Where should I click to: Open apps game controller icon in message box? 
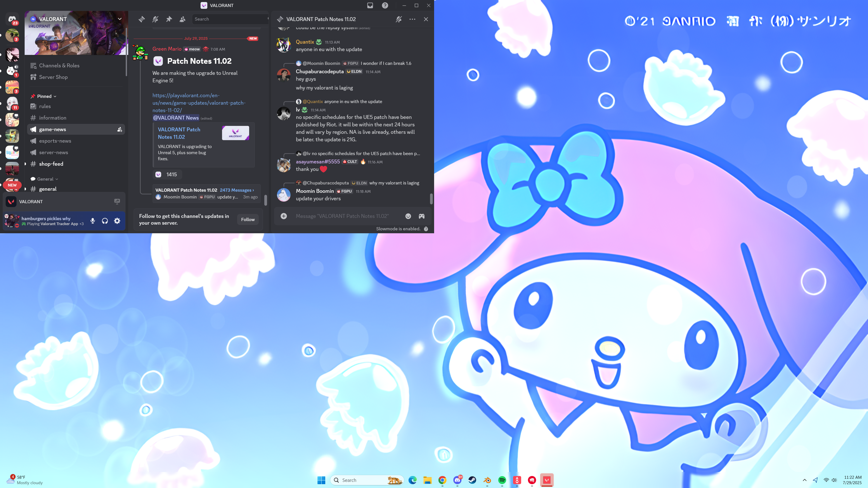(421, 216)
